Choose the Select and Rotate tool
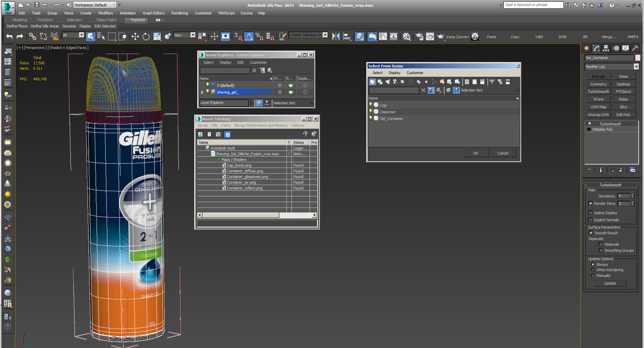Screen dimensions: 644x348 coord(146,37)
